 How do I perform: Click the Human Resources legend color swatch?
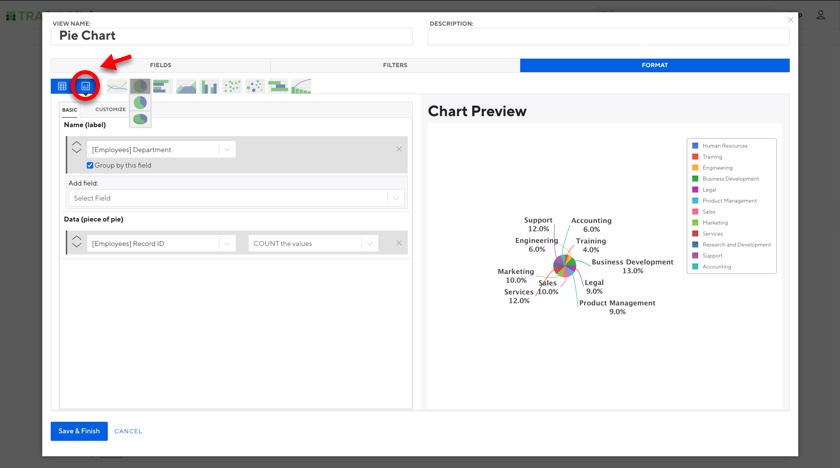click(x=695, y=146)
